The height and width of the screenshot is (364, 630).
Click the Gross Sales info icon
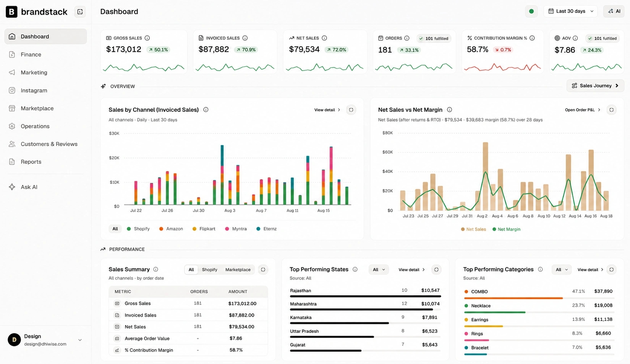(x=147, y=38)
